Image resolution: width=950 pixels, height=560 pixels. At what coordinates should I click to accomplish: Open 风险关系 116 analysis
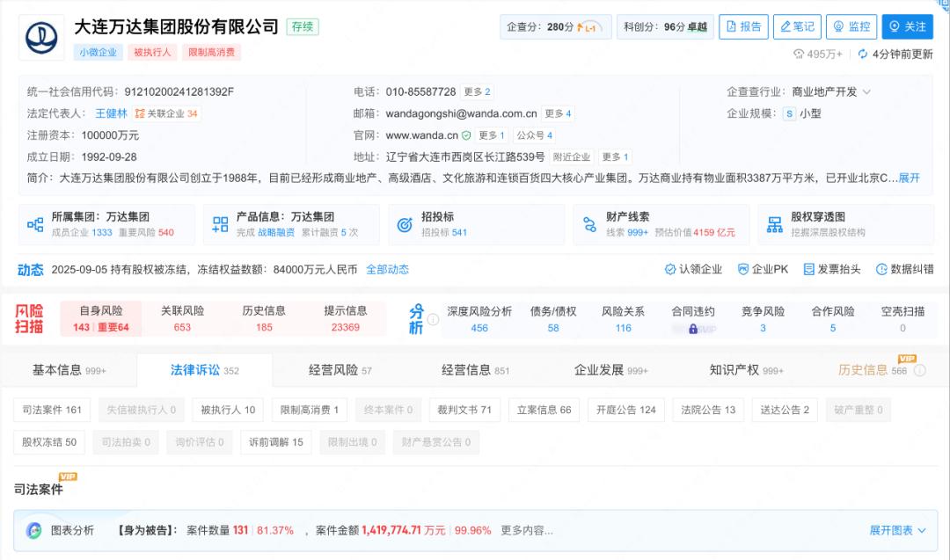(624, 319)
